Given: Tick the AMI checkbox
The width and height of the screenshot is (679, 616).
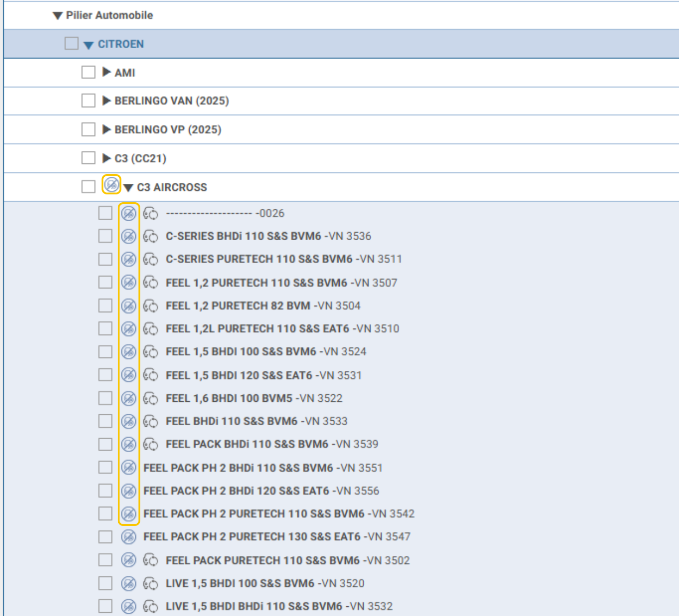Looking at the screenshot, I should (88, 72).
